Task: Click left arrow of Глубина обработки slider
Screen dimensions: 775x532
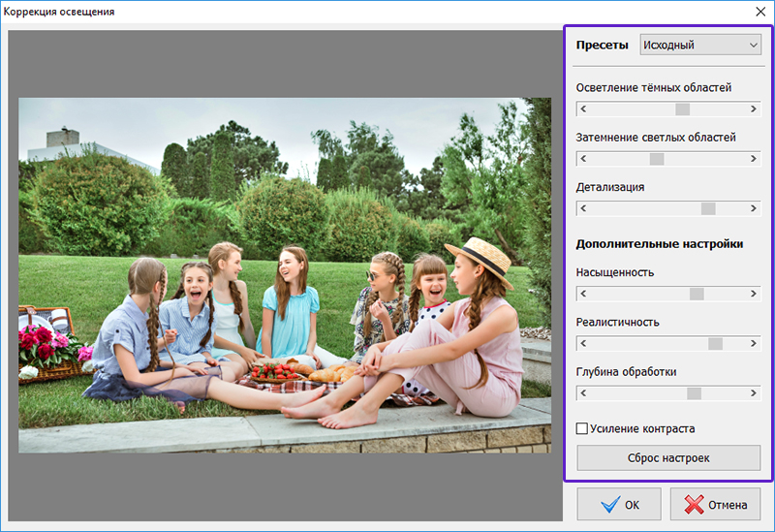Action: [x=583, y=393]
